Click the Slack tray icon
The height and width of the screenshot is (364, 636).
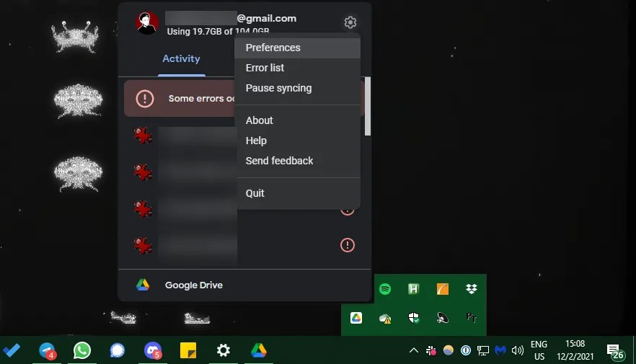tap(430, 350)
